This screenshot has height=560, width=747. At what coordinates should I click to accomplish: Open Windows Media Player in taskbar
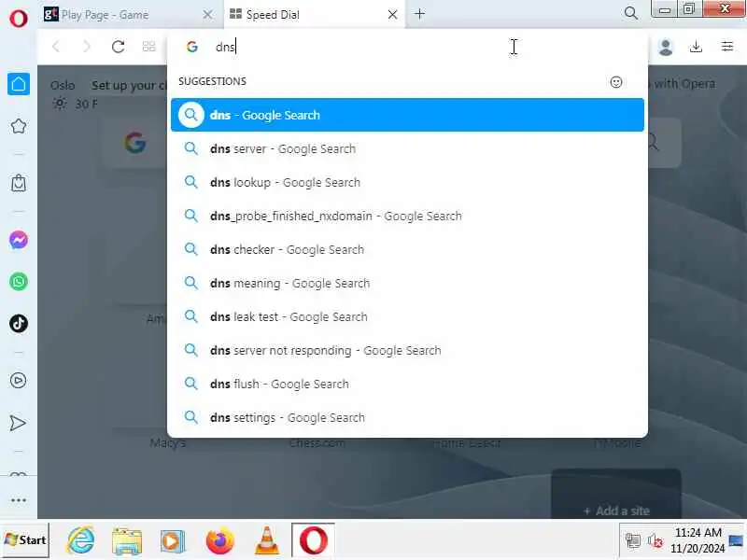click(x=173, y=541)
